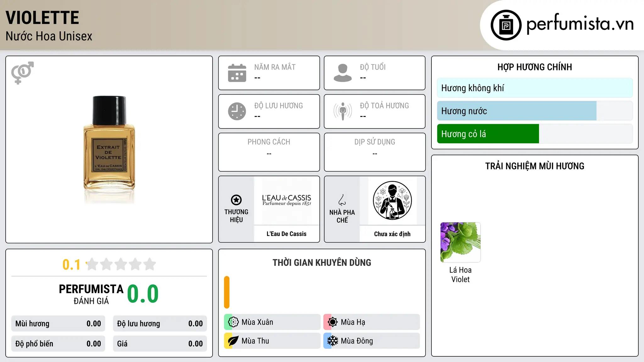Select the Mùa Xuân season option
The width and height of the screenshot is (644, 362).
click(x=272, y=322)
